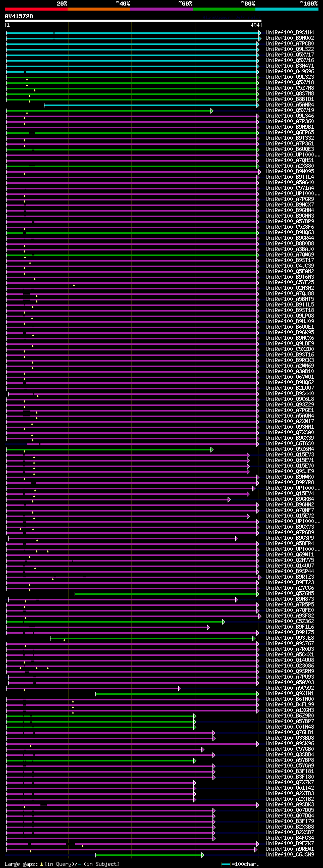
Task: Select the UniRef100_Q9SJE8 label
Action: 290,638
